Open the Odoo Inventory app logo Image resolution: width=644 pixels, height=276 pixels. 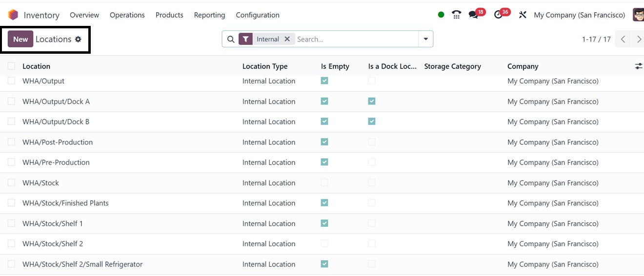pos(13,15)
